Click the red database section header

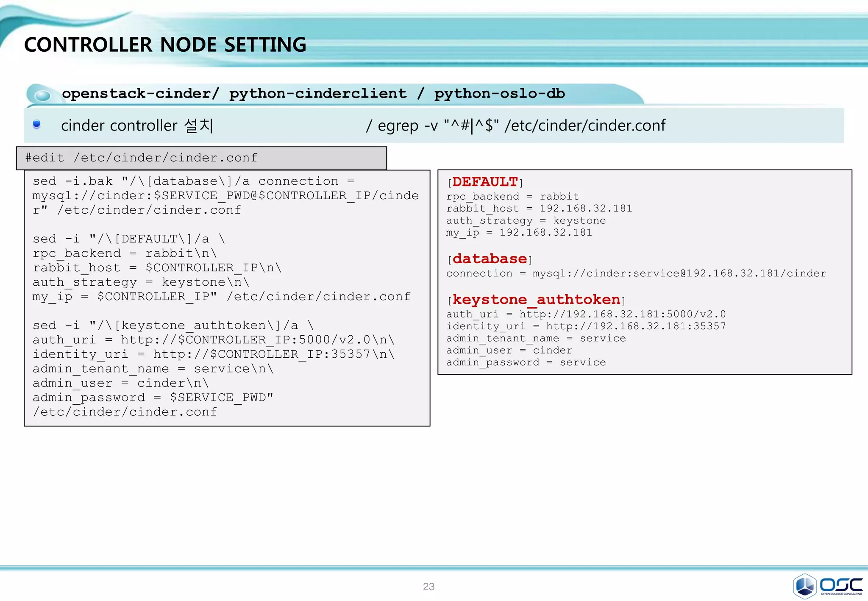(490, 259)
